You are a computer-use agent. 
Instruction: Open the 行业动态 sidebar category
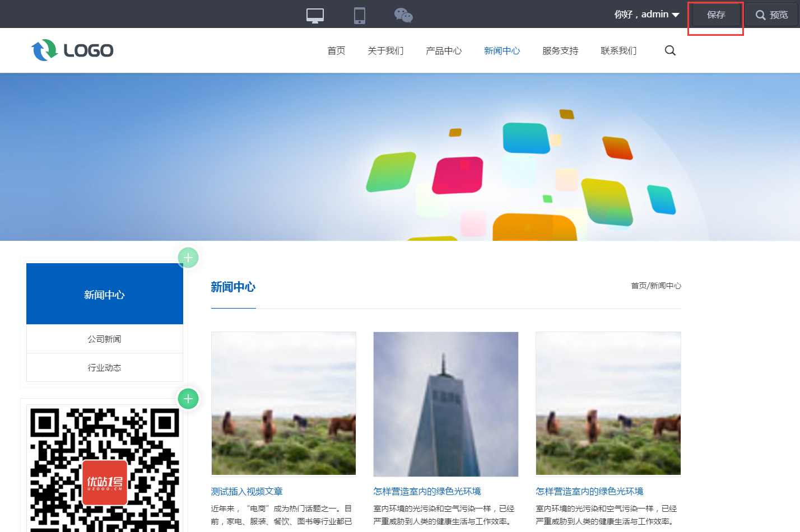105,367
